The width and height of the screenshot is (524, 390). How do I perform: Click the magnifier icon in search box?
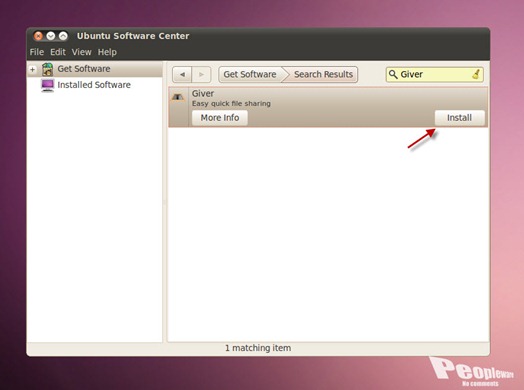(393, 74)
